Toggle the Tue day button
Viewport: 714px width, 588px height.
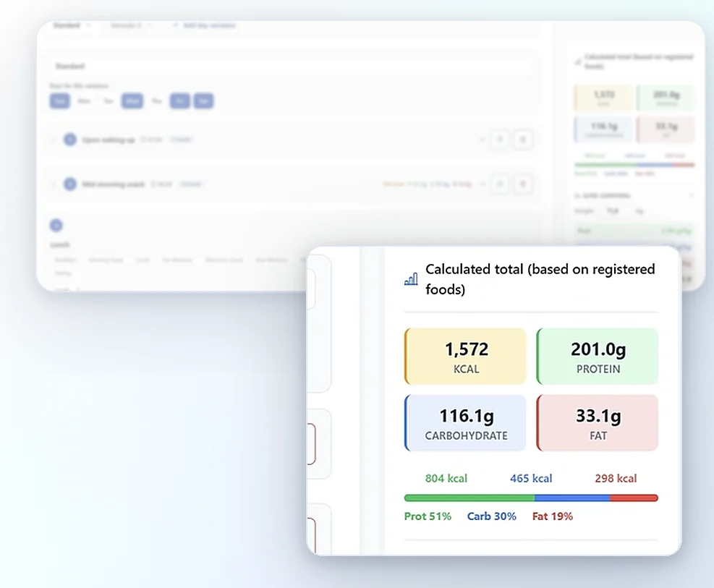tap(109, 101)
